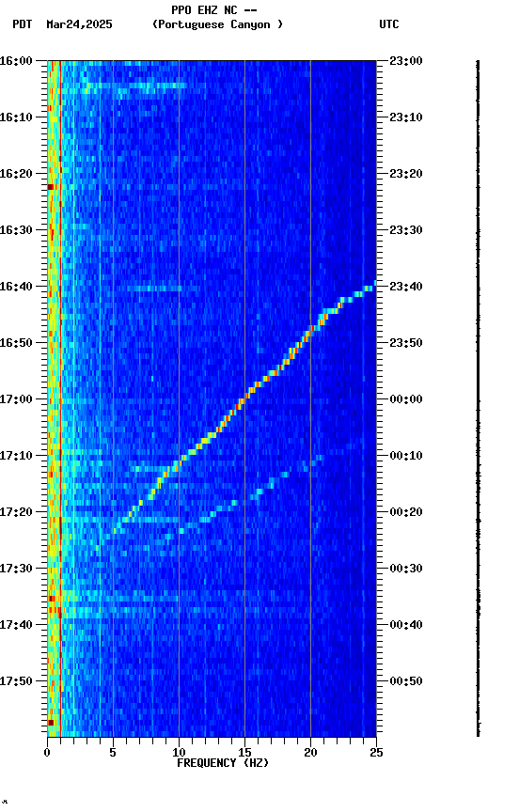This screenshot has width=519, height=812.
Task: Click the '17:00' PDT time label
Action: point(16,399)
